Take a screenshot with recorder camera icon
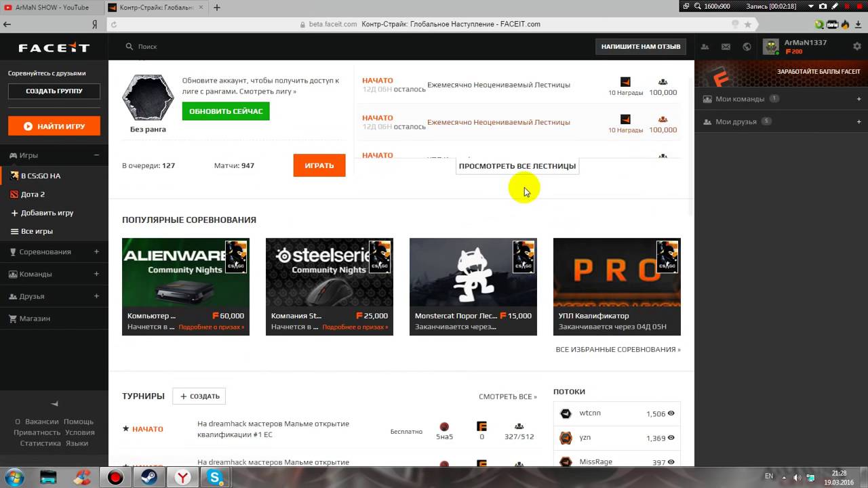 coord(823,6)
